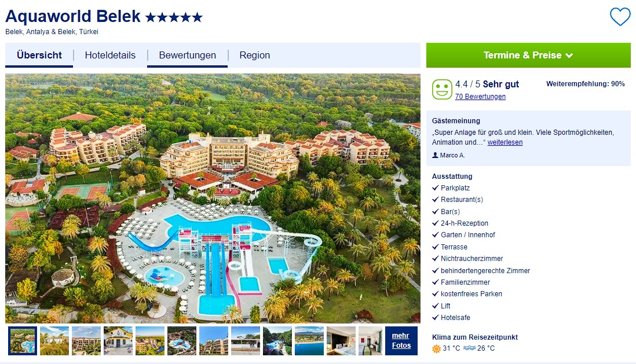Click the guest profile icon beside Marco A.

coord(435,155)
